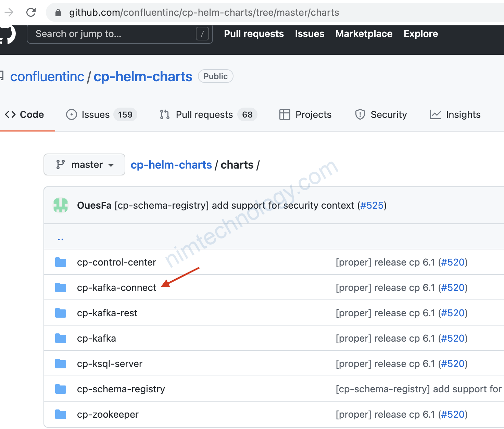Screen dimensions: 504x429
Task: Click the padlock site info icon
Action: click(58, 13)
